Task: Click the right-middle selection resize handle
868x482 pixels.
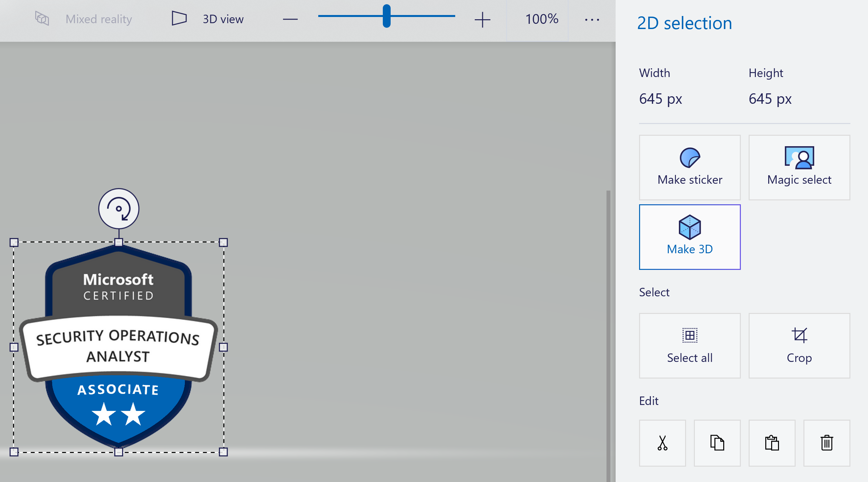Action: tap(223, 347)
